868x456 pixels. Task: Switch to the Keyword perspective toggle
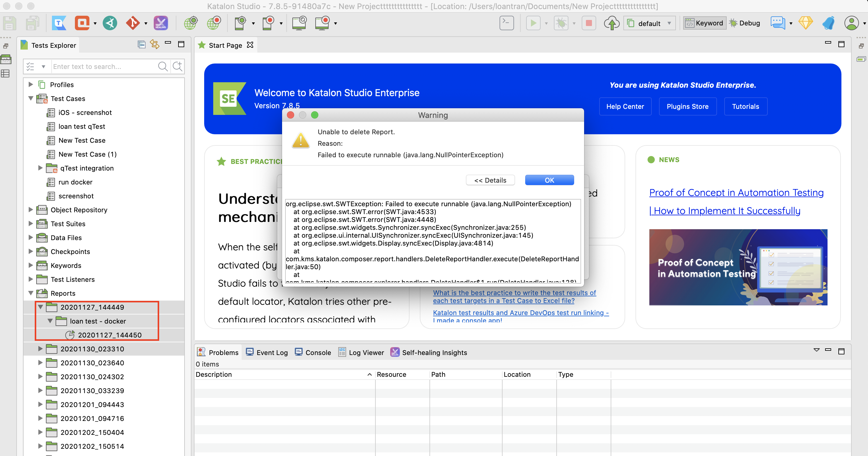(705, 23)
